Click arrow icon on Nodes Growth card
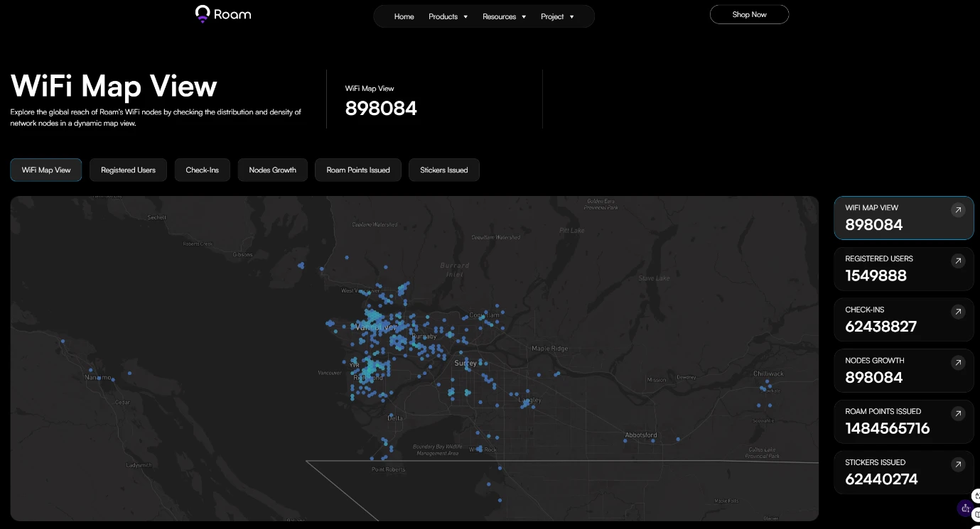Image resolution: width=980 pixels, height=529 pixels. [x=958, y=363]
